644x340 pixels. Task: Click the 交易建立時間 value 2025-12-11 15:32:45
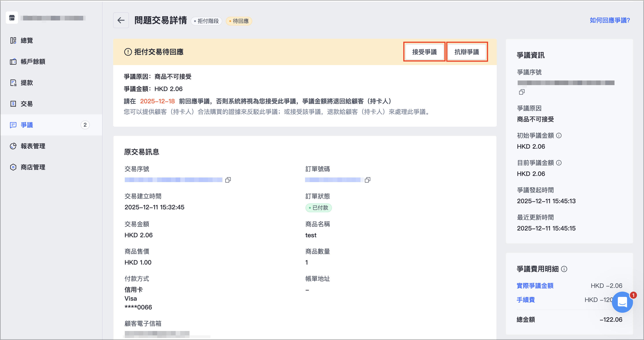155,207
